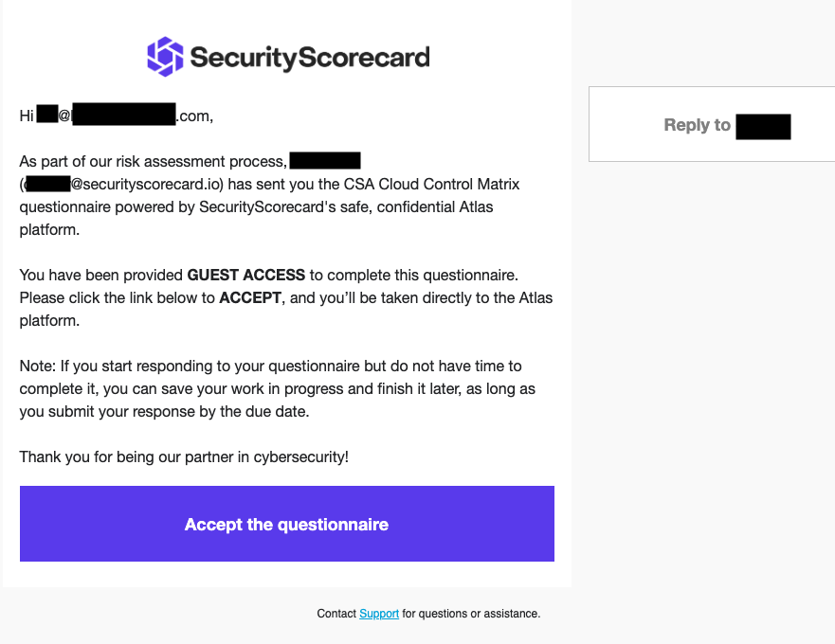Click the Thank you for being our partner line
This screenshot has width=835, height=644.
(184, 456)
